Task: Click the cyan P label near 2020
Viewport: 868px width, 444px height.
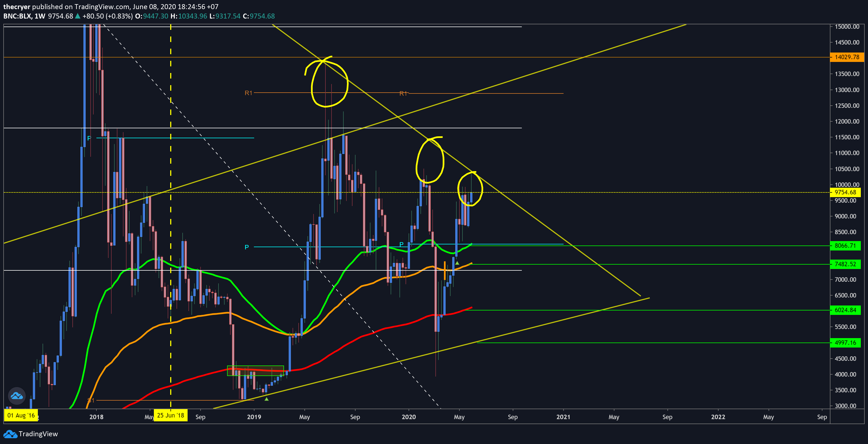Action: [x=401, y=244]
